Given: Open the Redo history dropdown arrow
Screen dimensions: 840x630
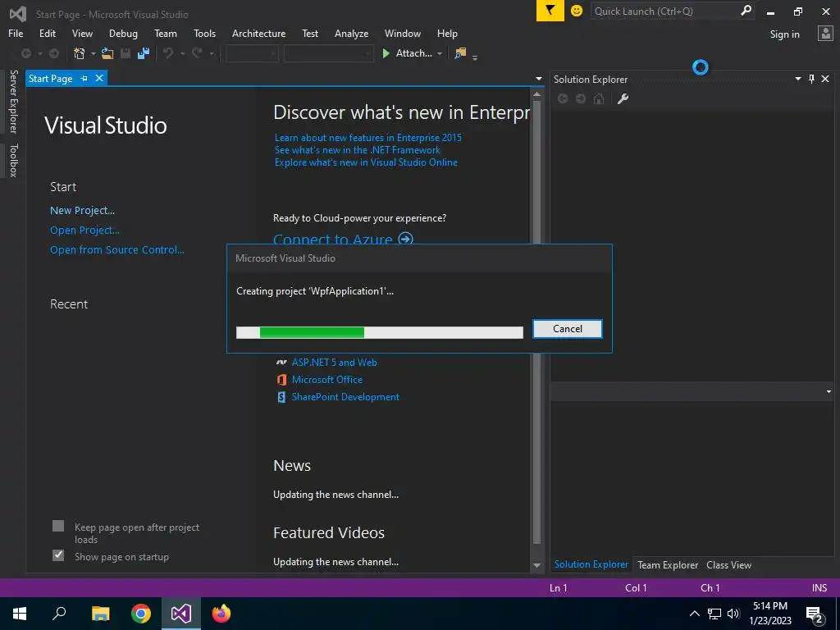Looking at the screenshot, I should [x=212, y=53].
